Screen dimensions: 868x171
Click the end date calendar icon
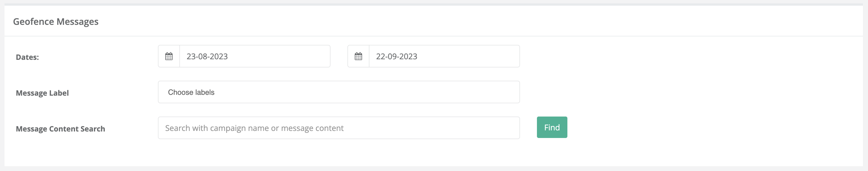pyautogui.click(x=358, y=56)
